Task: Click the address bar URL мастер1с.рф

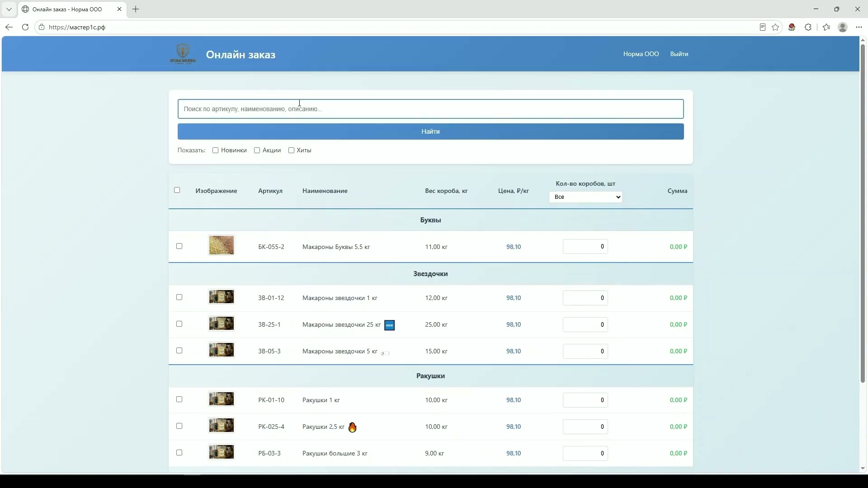Action: click(77, 27)
